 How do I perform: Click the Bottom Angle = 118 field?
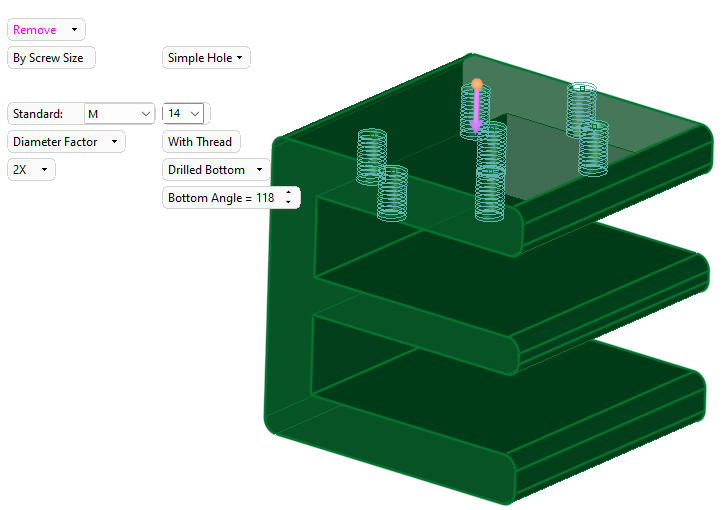pos(221,198)
